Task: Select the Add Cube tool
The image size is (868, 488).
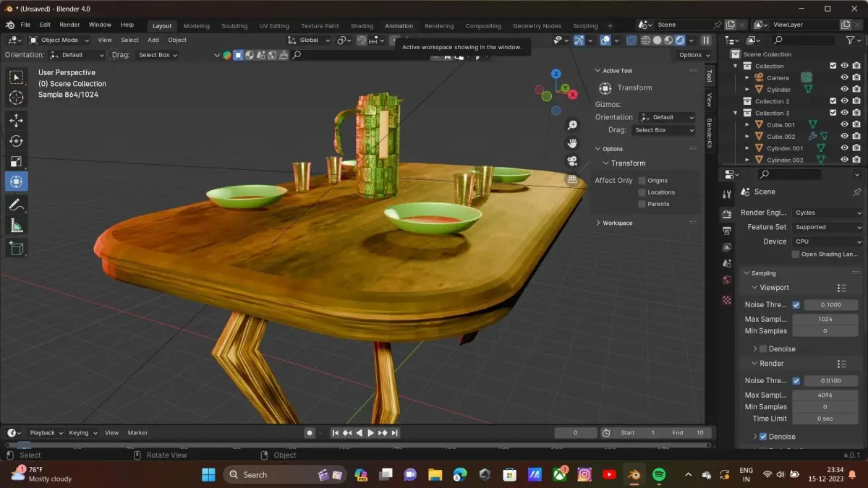Action: coord(16,249)
